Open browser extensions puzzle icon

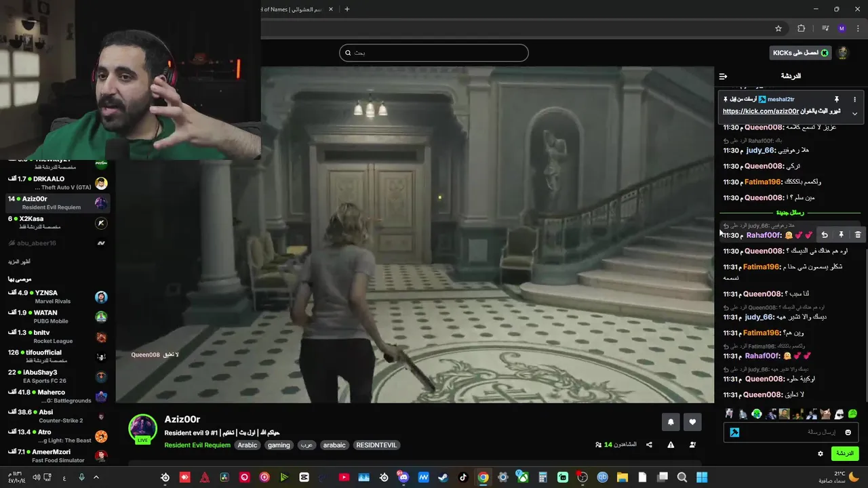pyautogui.click(x=802, y=28)
